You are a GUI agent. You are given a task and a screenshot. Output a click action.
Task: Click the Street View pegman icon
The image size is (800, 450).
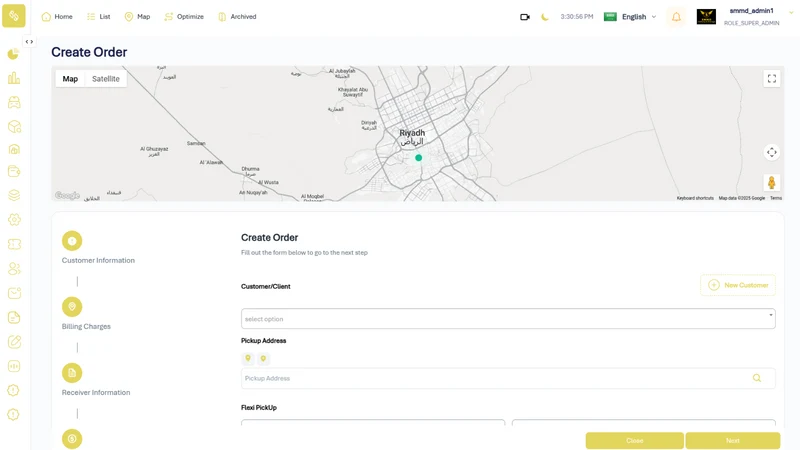(771, 182)
